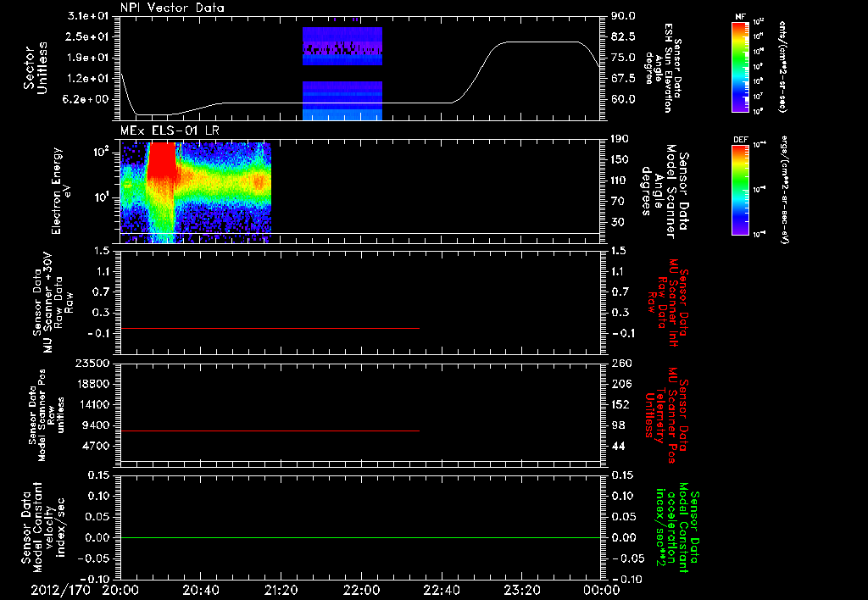
Task: Click the 152 telemetry tick label
Action: [x=622, y=404]
